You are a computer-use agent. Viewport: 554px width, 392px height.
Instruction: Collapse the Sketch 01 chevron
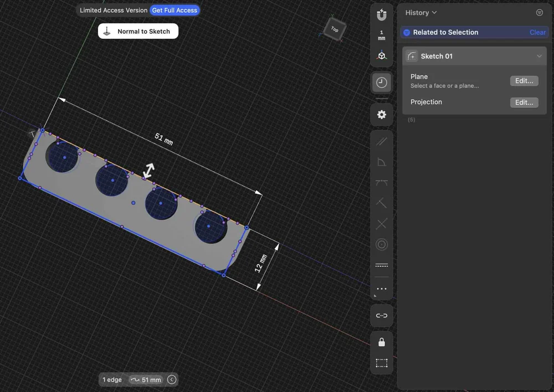[x=539, y=56]
